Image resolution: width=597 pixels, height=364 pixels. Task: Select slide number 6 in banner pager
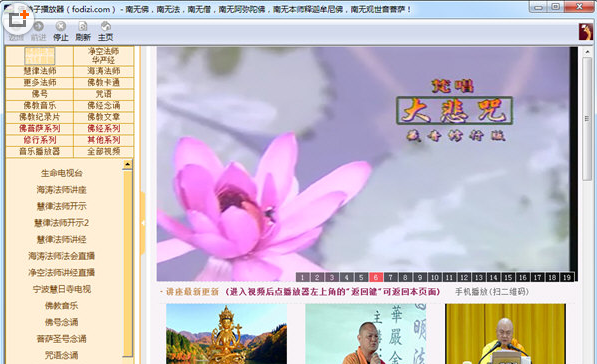(376, 277)
